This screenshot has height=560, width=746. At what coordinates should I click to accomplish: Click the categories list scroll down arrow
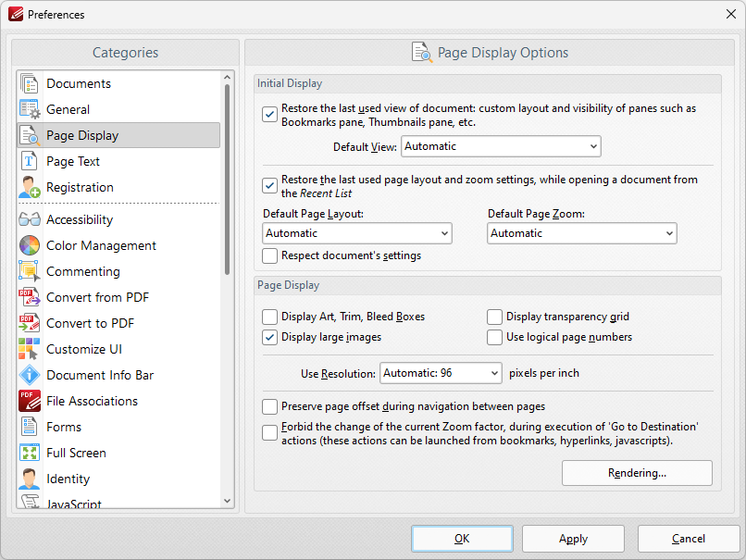click(228, 501)
